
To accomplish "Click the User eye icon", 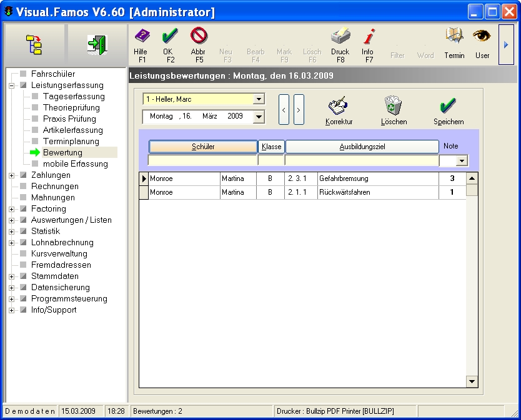I will click(482, 37).
